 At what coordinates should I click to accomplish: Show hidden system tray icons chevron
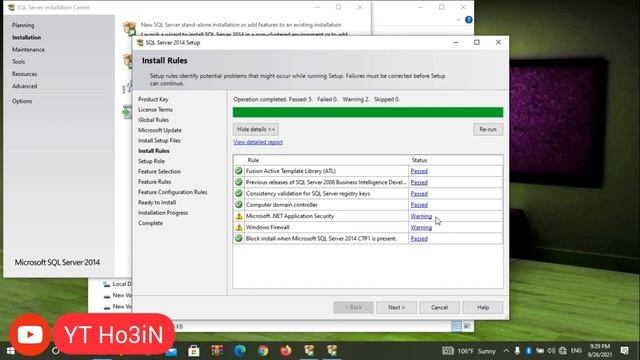tap(506, 351)
